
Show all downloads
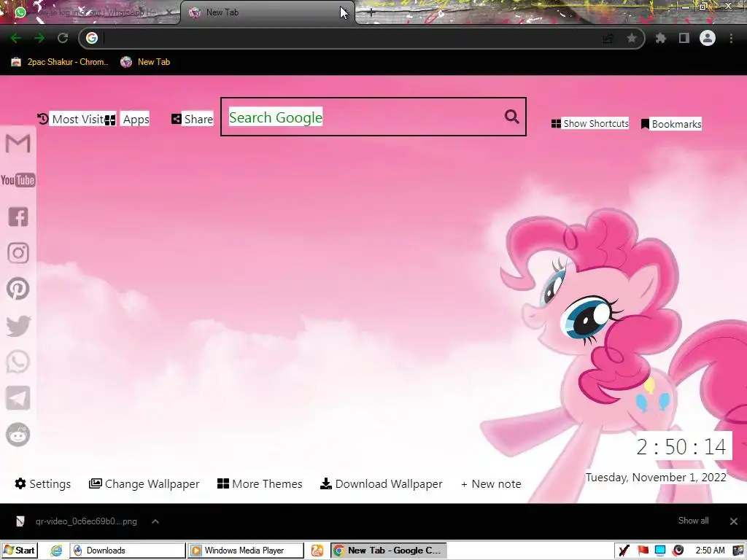tap(693, 521)
